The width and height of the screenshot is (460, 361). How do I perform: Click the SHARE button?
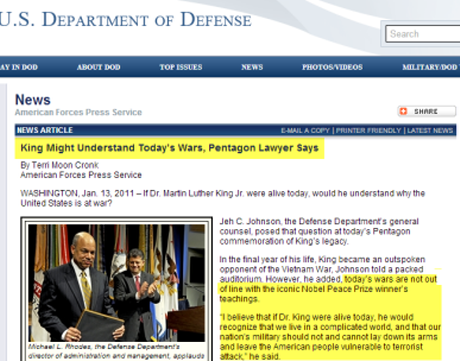[x=427, y=111]
